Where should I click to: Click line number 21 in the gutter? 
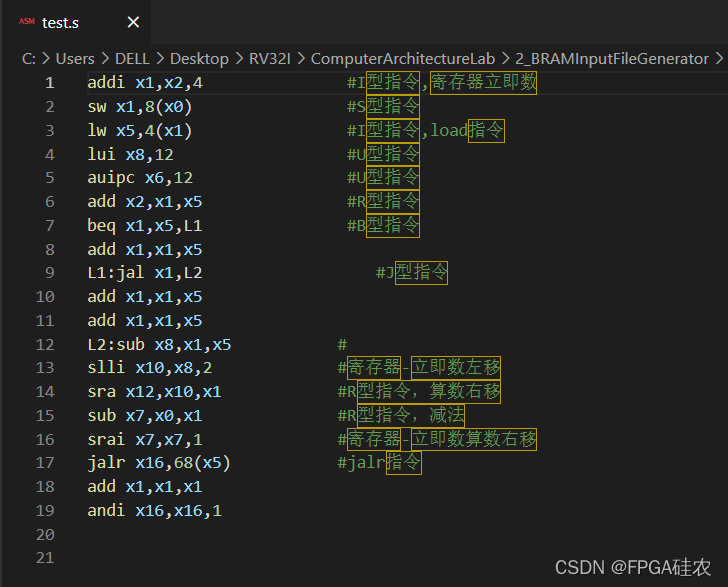click(x=45, y=558)
